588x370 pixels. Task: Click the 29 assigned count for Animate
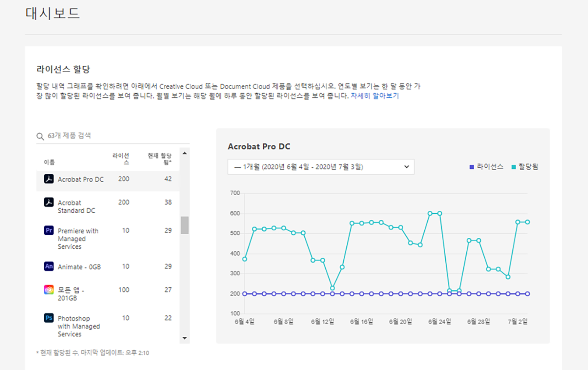(168, 266)
